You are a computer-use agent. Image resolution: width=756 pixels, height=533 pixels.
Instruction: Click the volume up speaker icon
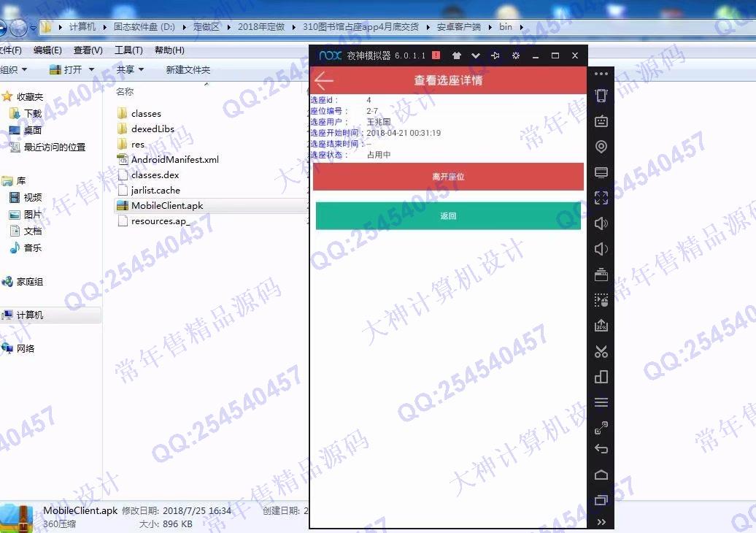601,223
